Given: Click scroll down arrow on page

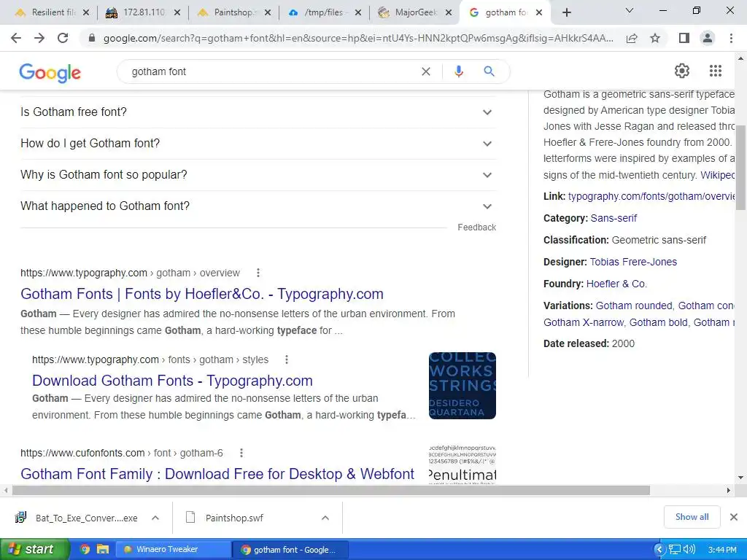Looking at the screenshot, I should click(741, 477).
